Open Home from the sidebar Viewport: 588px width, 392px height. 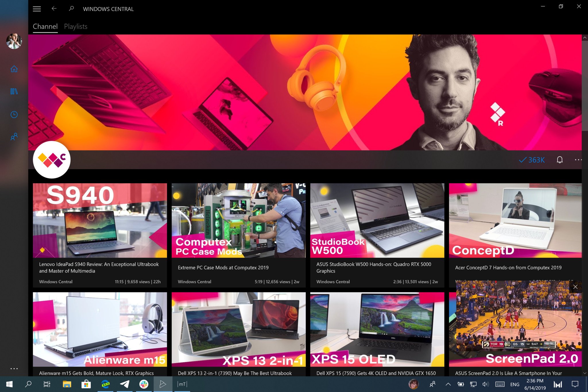(14, 69)
